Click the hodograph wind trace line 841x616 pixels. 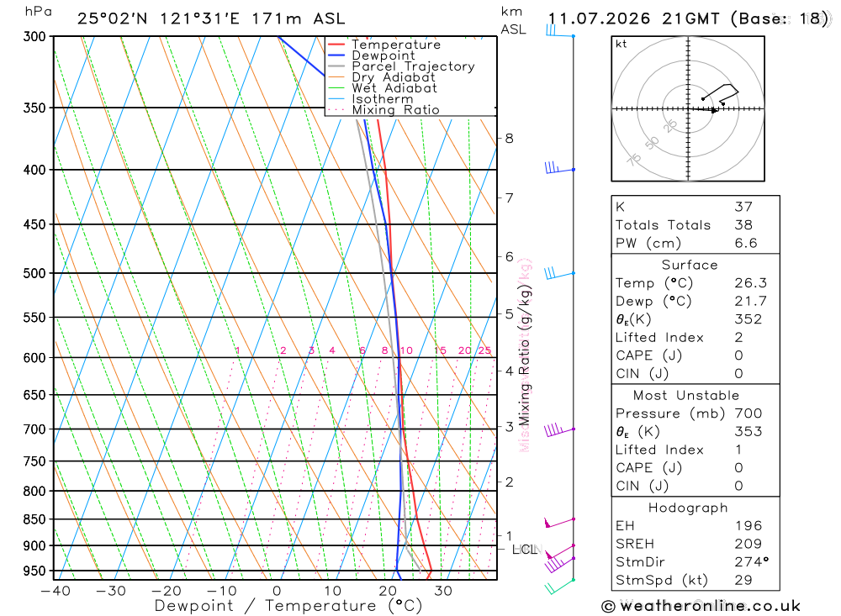pos(721,92)
